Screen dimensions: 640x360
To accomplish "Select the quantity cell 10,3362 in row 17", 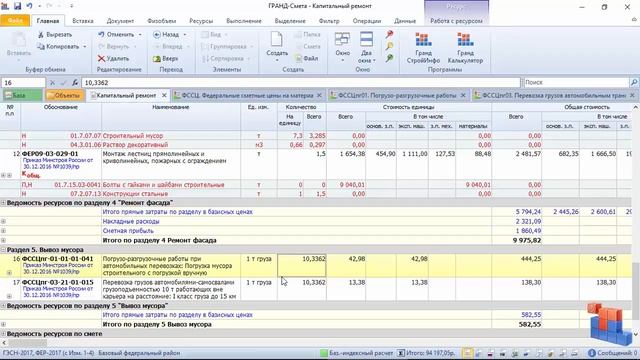I will [302, 289].
